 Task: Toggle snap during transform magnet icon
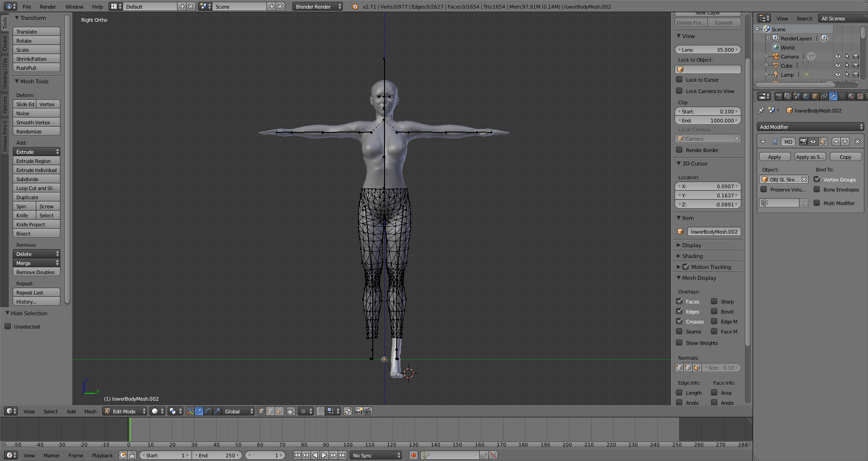pyautogui.click(x=321, y=411)
